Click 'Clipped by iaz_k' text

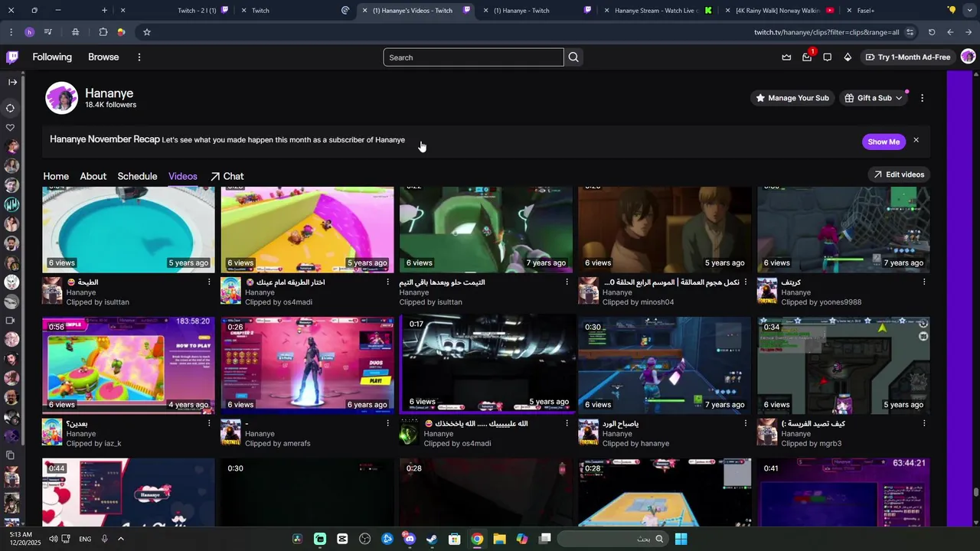[x=93, y=444]
